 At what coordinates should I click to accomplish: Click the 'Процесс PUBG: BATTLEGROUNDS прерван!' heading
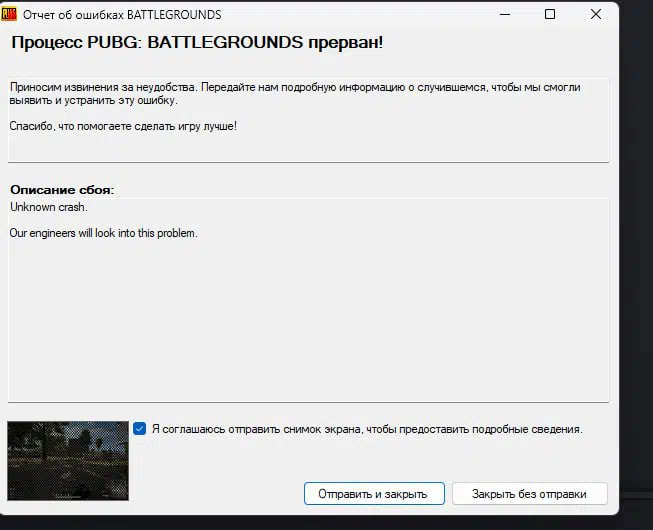(197, 43)
